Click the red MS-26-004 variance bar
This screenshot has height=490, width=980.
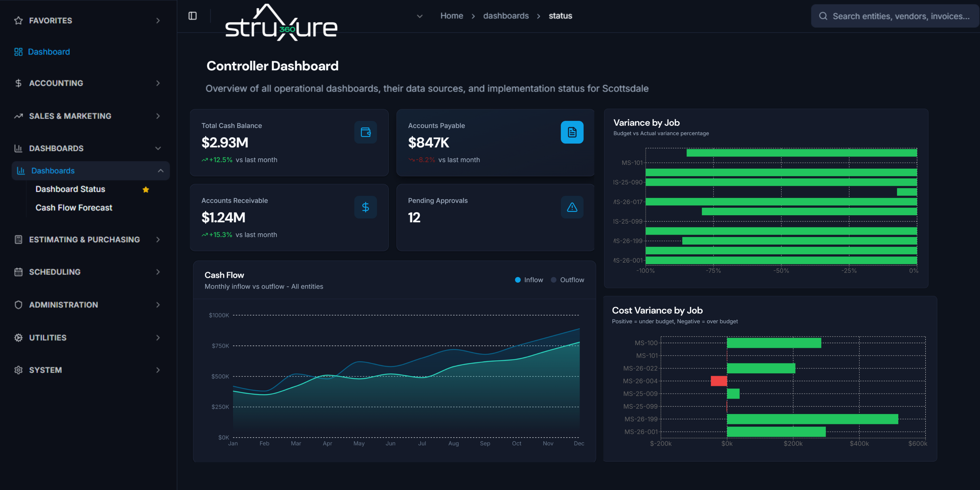tap(719, 381)
